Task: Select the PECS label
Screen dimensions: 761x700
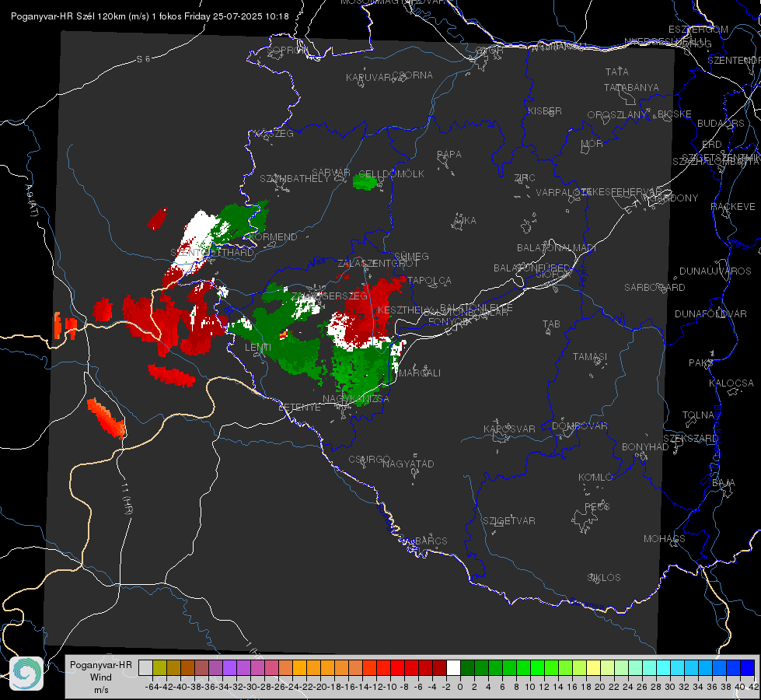Action: 597,506
